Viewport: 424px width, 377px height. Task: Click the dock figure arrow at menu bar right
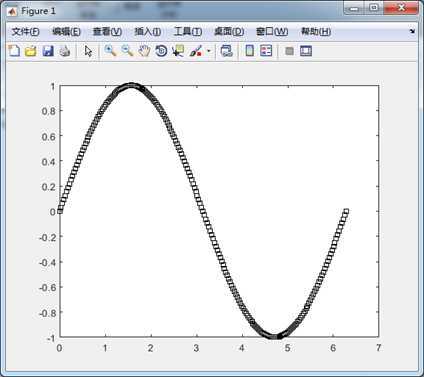pyautogui.click(x=412, y=31)
